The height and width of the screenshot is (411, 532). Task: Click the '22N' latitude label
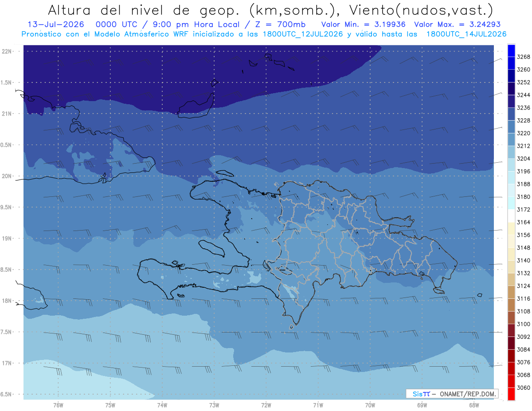(x=7, y=51)
